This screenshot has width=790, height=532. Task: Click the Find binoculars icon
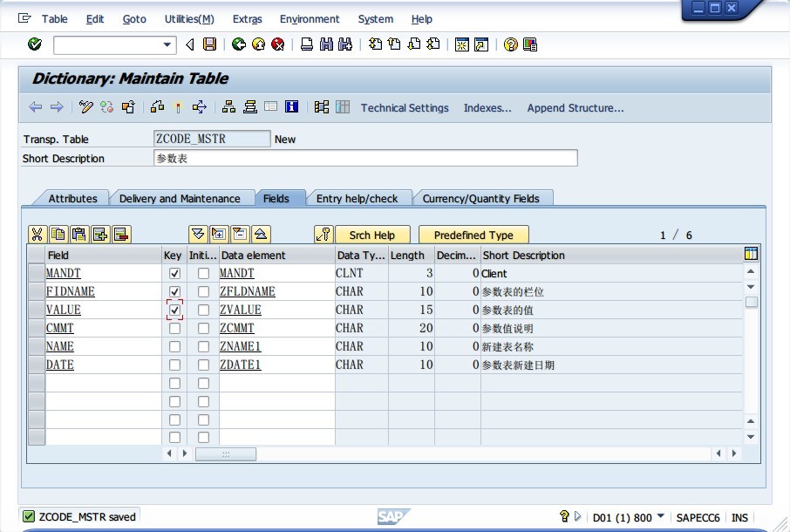[x=326, y=44]
